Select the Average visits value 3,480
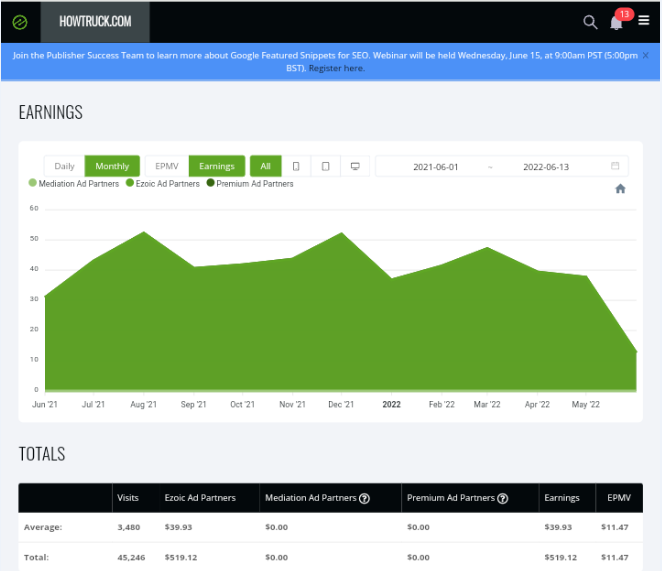 [129, 527]
